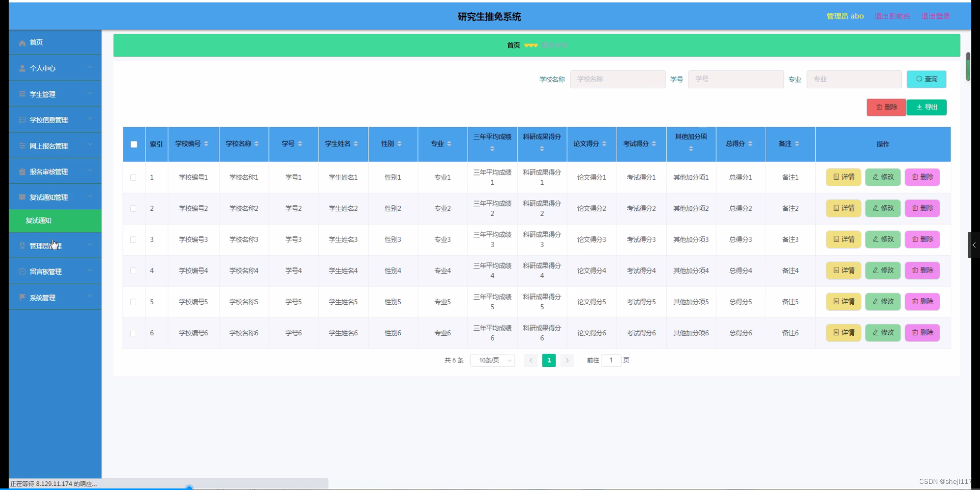Select the 系统管理 flag icon
This screenshot has height=490, width=980.
point(21,298)
